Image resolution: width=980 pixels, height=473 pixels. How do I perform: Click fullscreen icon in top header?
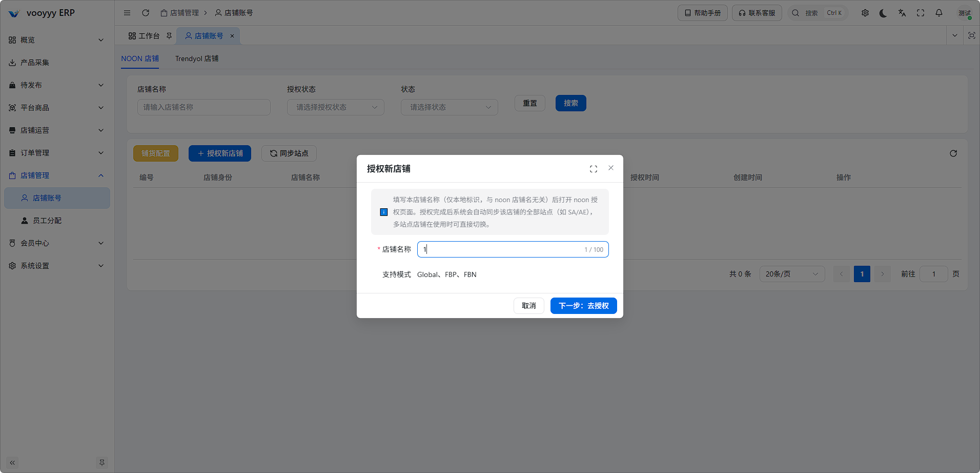921,13
